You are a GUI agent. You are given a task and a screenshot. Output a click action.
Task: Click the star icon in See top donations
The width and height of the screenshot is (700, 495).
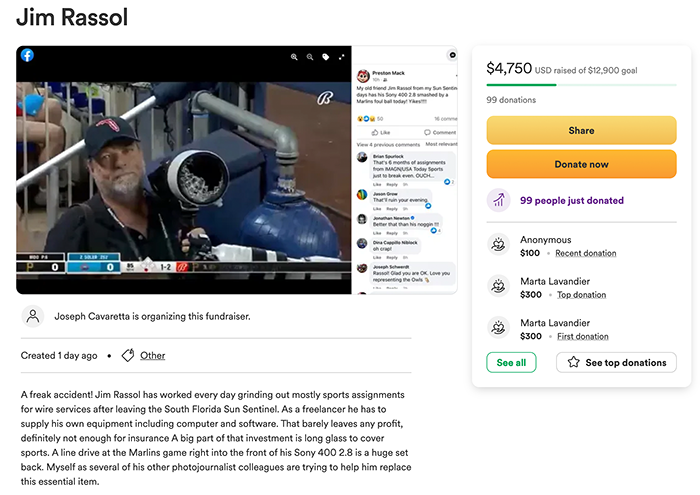click(574, 362)
